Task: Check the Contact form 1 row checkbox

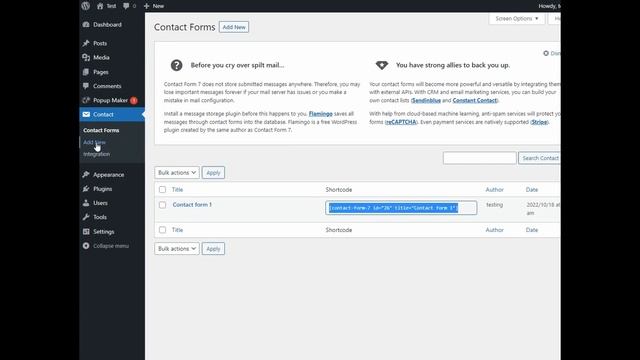Action: [162, 205]
